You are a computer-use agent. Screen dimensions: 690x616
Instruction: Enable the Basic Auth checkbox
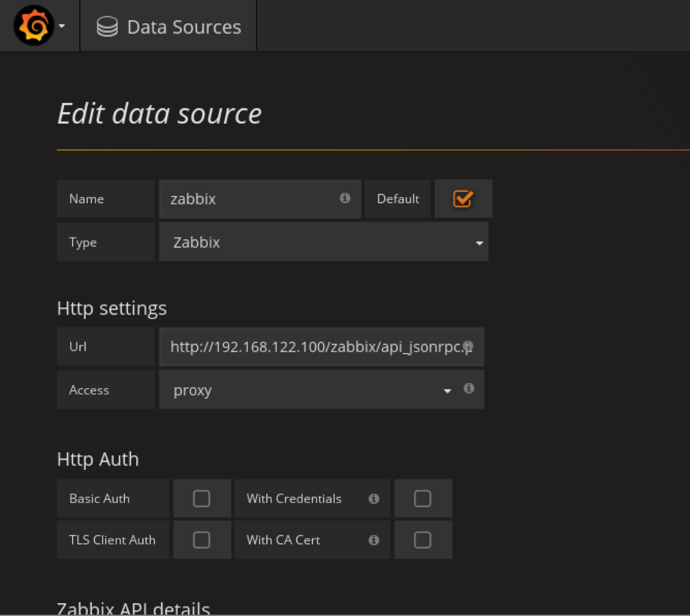tap(201, 498)
